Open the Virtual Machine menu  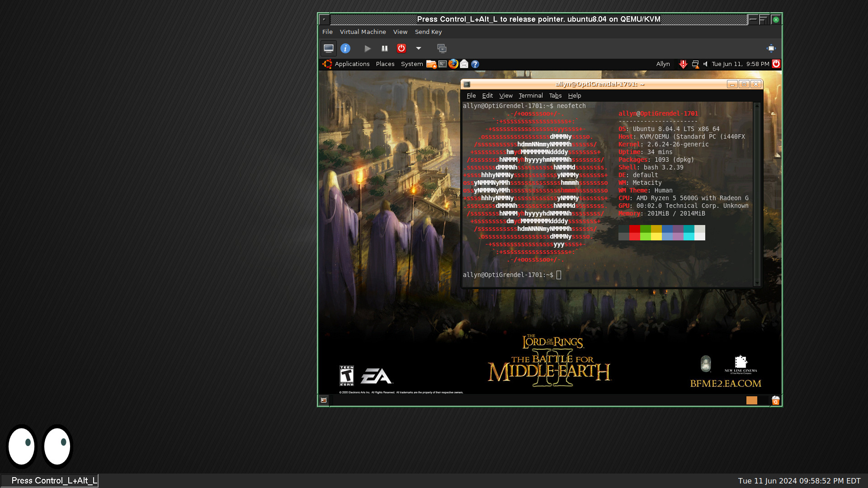[363, 32]
